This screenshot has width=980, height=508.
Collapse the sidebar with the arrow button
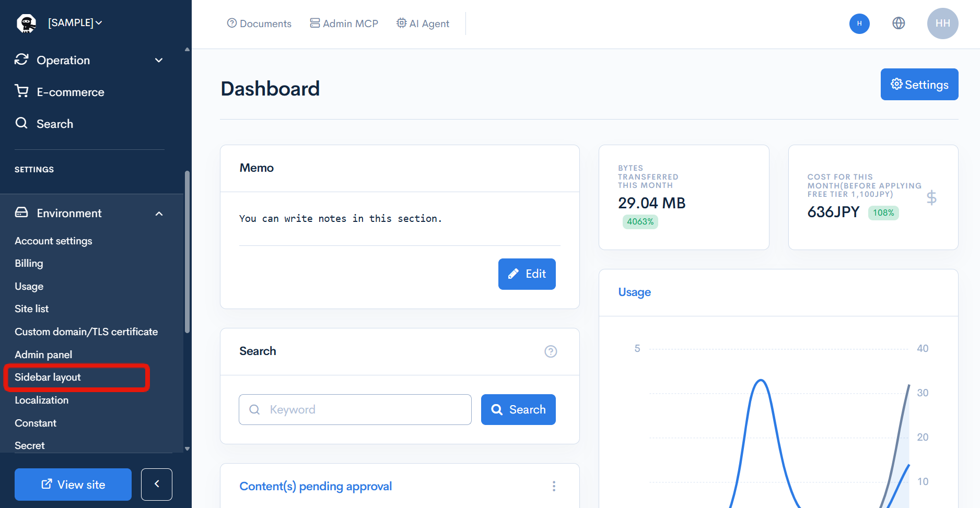[x=157, y=485]
